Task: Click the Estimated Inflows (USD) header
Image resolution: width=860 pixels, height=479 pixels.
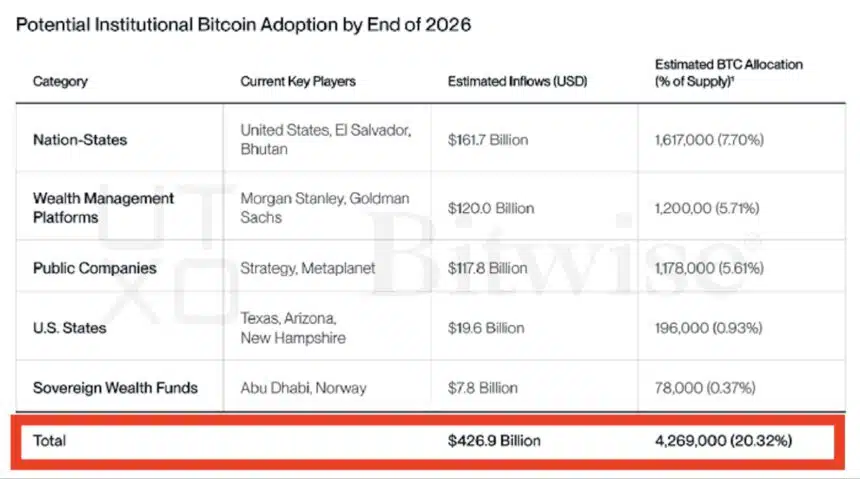Action: click(x=517, y=81)
